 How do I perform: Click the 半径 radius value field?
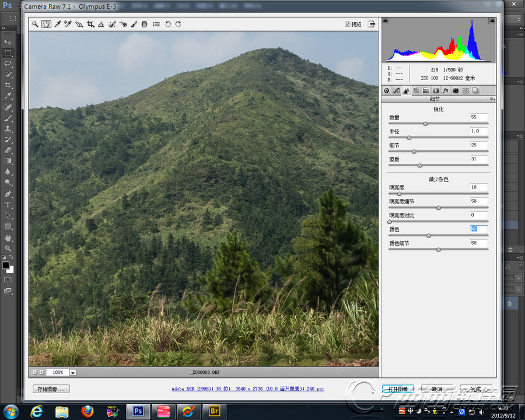click(x=478, y=131)
